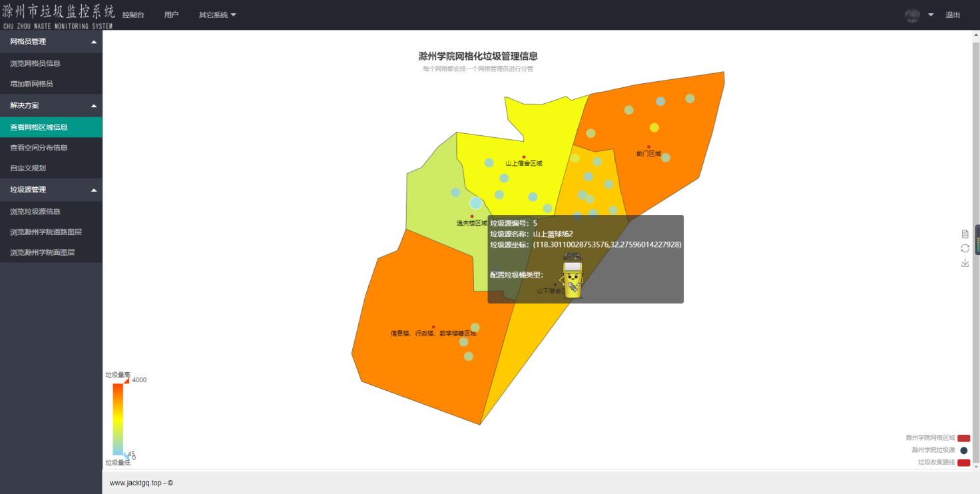Screen dimensions: 980x494
Task: Click the chart restore refresh icon
Action: [965, 248]
